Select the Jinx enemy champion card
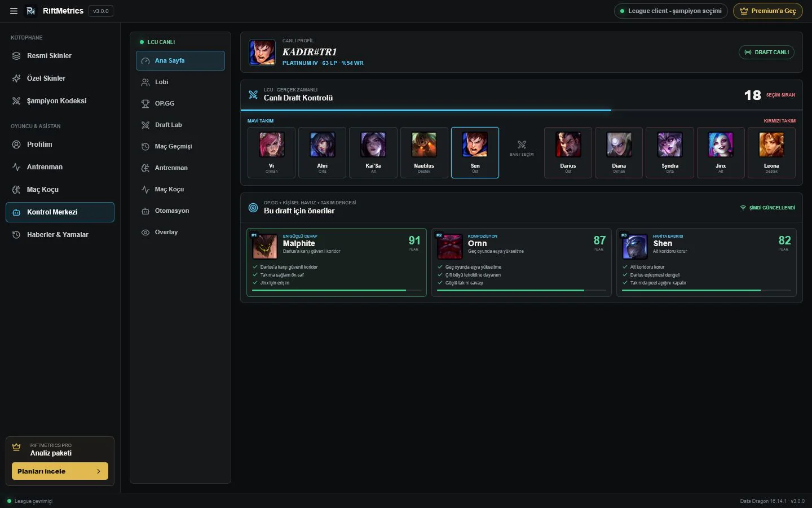This screenshot has width=812, height=508. tap(721, 152)
